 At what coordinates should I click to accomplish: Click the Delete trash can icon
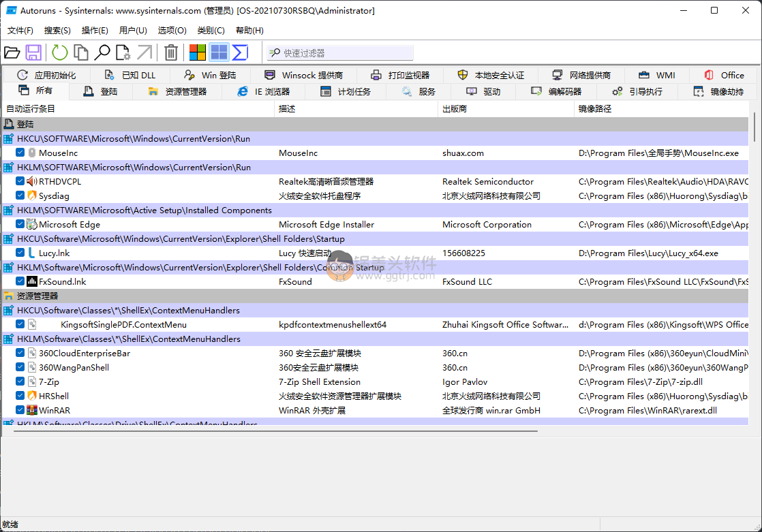coord(170,52)
